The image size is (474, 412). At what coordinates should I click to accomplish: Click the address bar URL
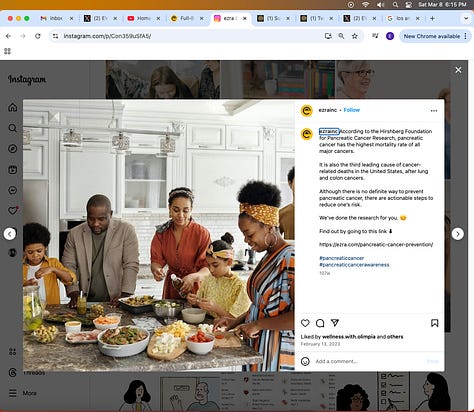point(107,36)
